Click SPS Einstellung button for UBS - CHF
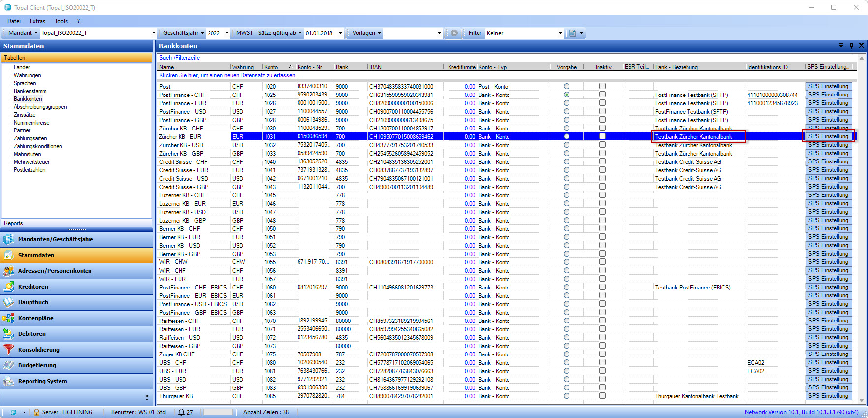This screenshot has width=868, height=418. 828,362
